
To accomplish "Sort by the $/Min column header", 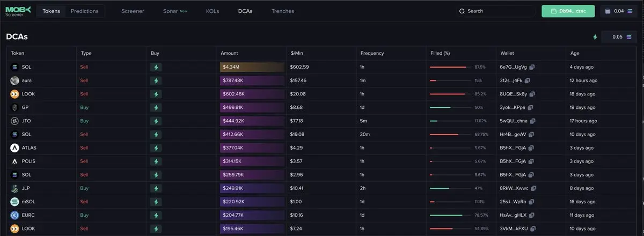I will [x=297, y=53].
